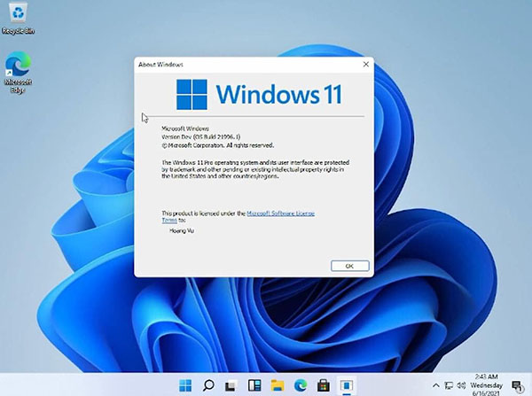Launch File Explorer from the taskbar
This screenshot has height=396, width=532.
click(x=276, y=386)
